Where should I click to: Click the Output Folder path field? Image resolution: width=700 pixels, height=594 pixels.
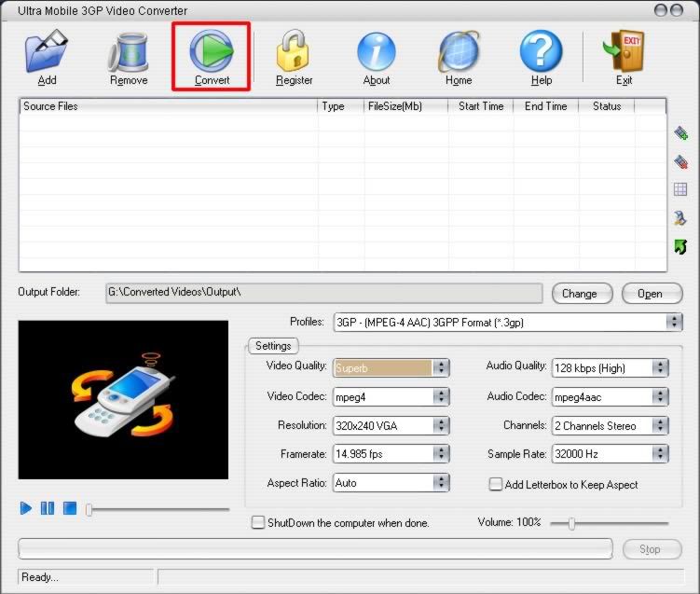pyautogui.click(x=324, y=293)
